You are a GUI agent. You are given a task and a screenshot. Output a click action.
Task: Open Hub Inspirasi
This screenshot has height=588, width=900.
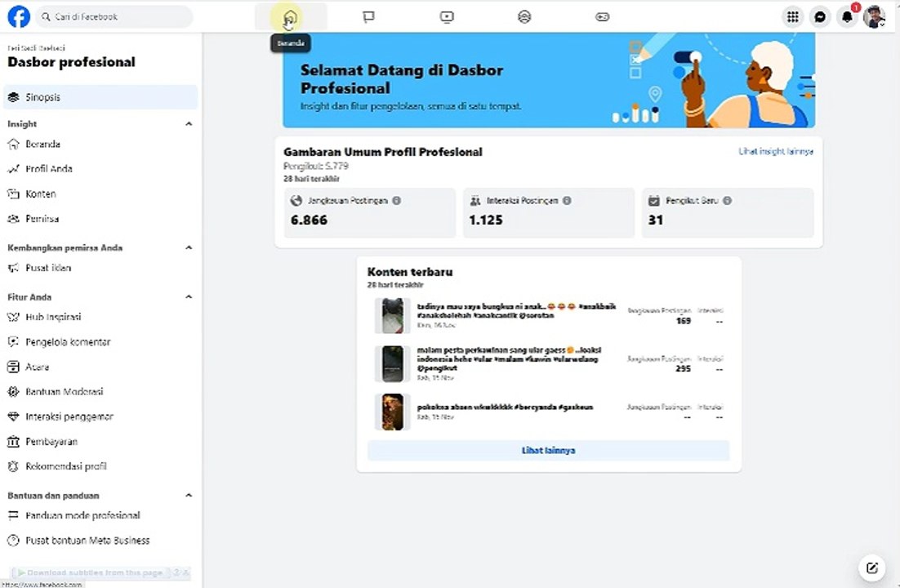(x=101, y=317)
